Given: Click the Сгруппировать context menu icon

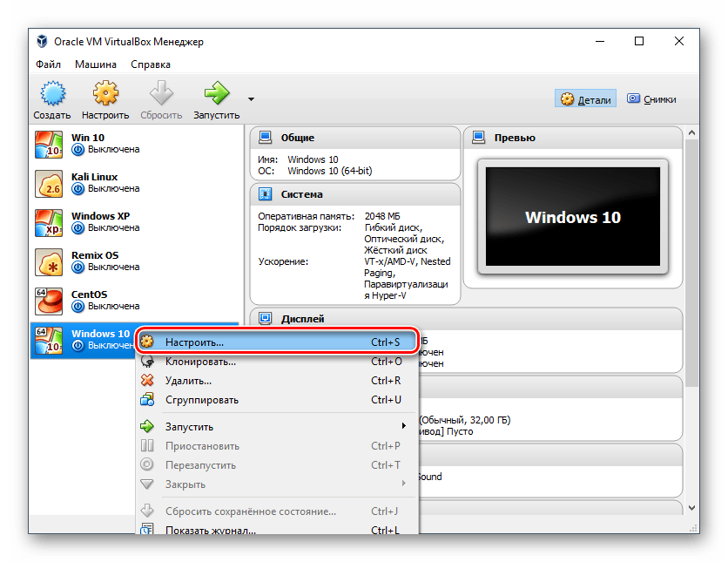Looking at the screenshot, I should click(147, 399).
